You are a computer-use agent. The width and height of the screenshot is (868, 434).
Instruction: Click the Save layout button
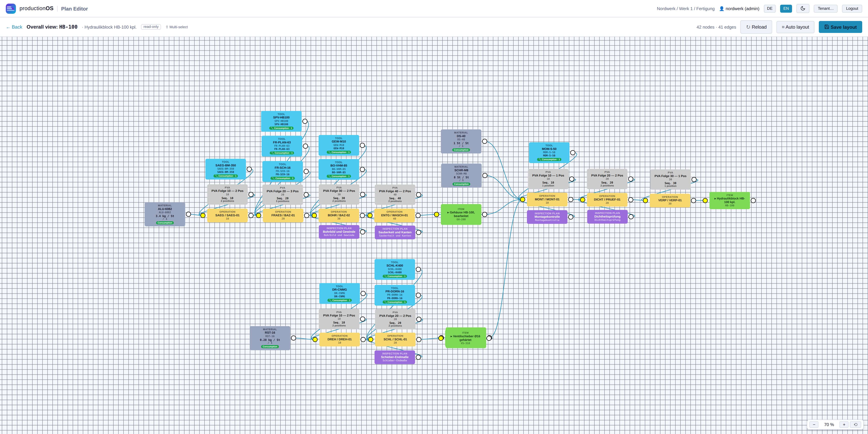click(x=840, y=27)
